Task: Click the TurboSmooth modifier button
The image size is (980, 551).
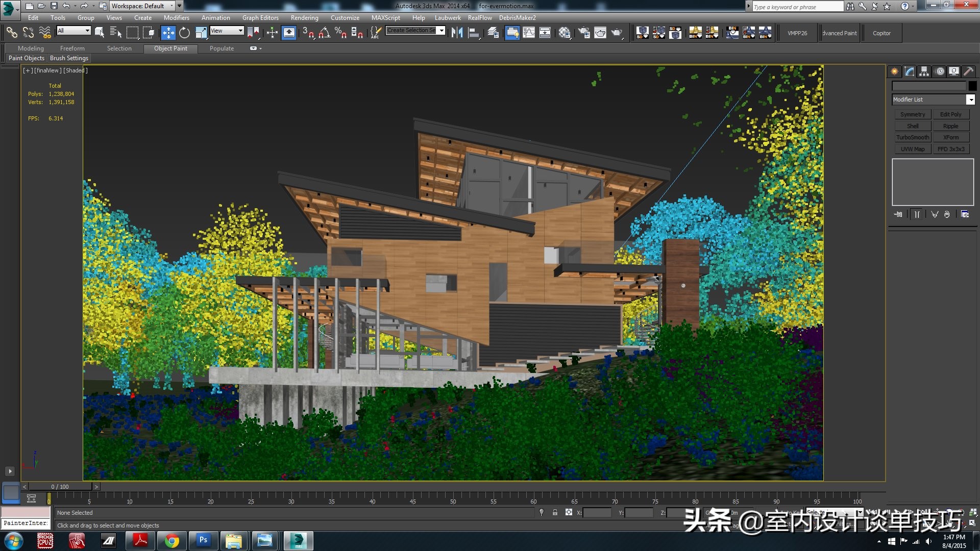Action: click(x=913, y=137)
